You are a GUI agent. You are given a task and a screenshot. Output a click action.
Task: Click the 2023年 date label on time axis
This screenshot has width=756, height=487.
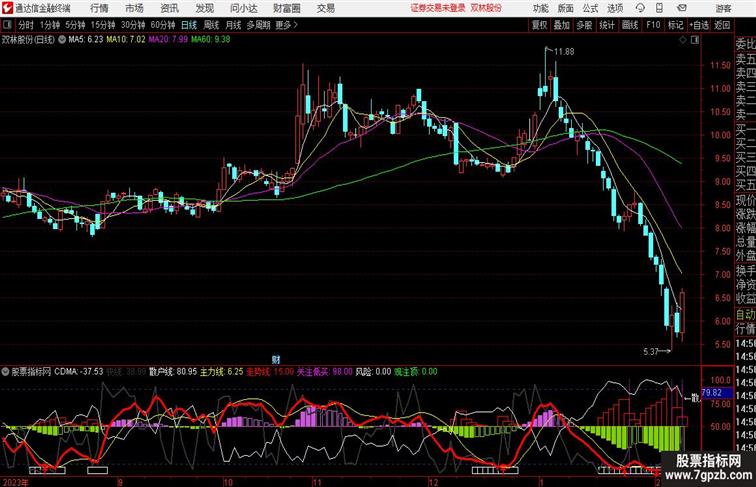(x=15, y=482)
